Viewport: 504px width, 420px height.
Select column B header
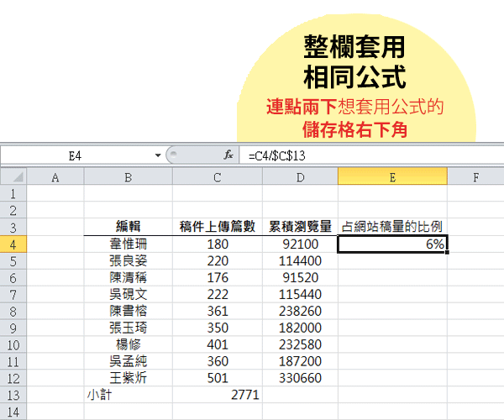[x=129, y=176]
